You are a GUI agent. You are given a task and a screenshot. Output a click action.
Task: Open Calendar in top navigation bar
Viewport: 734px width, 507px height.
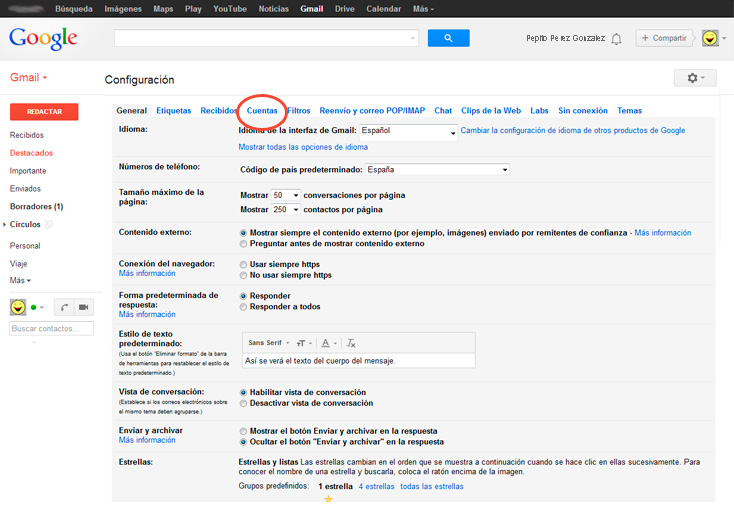383,9
